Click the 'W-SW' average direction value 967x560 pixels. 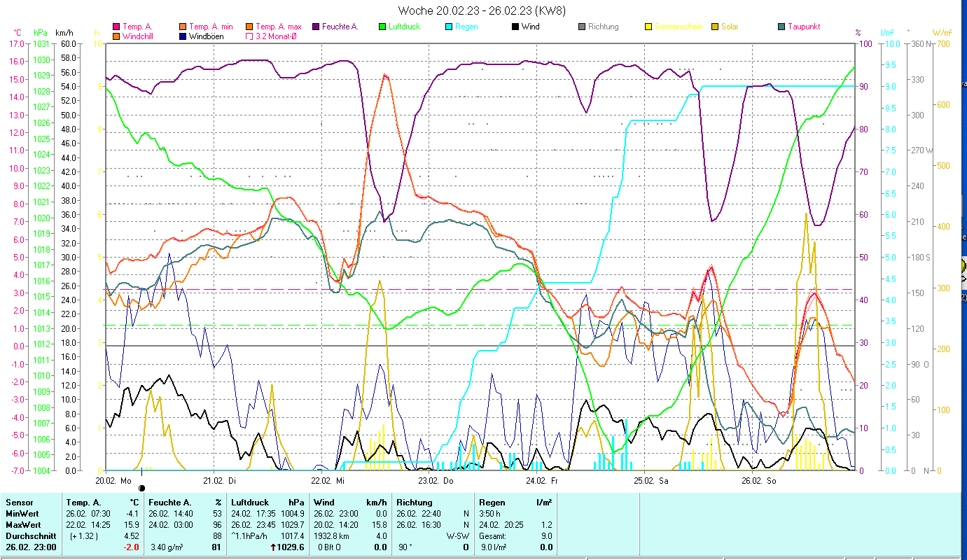point(458,535)
